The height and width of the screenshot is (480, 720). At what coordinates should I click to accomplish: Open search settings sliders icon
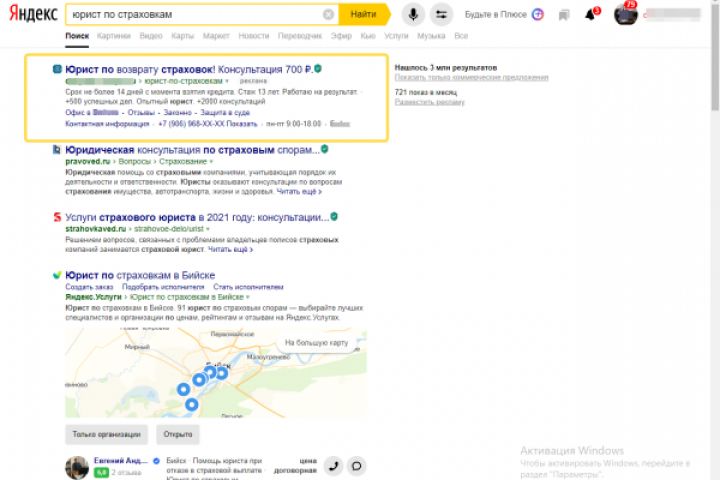point(441,14)
